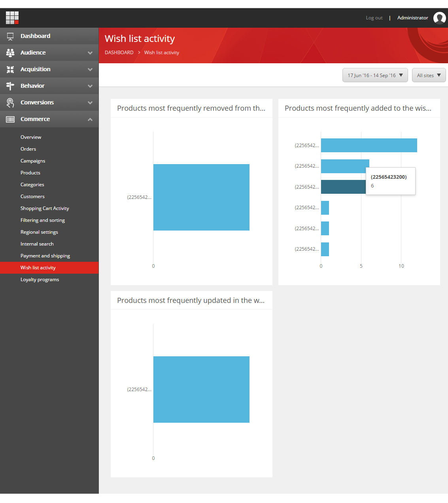Expand the Conversions menu chevron

[x=90, y=103]
